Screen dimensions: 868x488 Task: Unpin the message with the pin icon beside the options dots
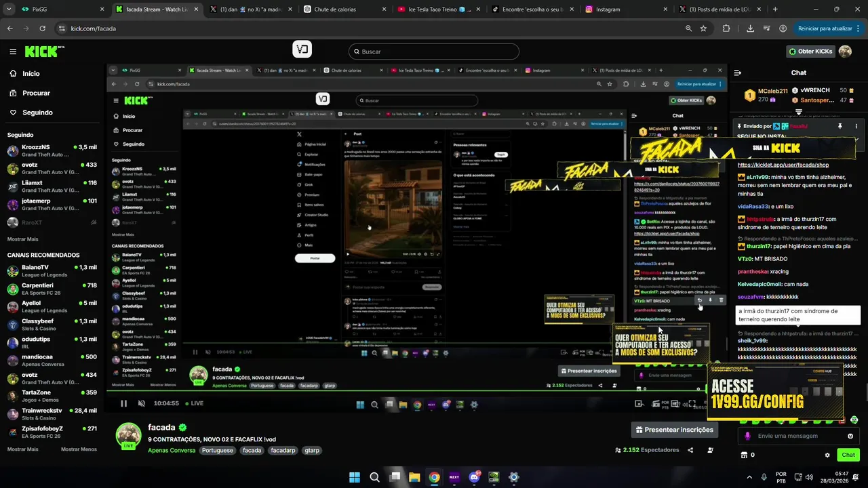coord(840,126)
